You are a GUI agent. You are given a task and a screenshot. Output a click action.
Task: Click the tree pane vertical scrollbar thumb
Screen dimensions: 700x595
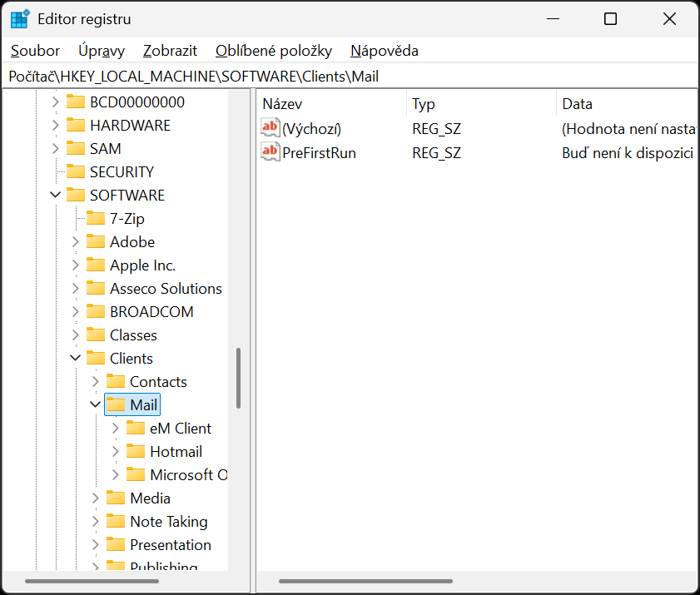pyautogui.click(x=238, y=378)
